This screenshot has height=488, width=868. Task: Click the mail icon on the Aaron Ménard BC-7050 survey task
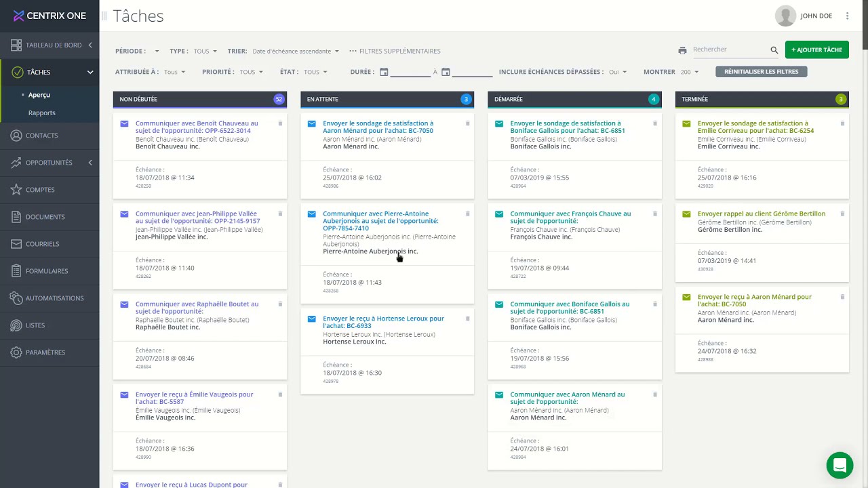[312, 123]
